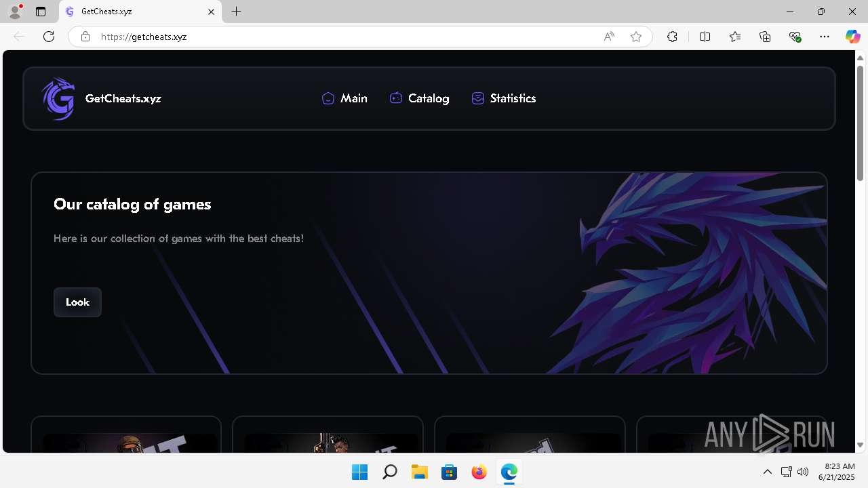
Task: View site information lock icon
Action: pos(85,37)
